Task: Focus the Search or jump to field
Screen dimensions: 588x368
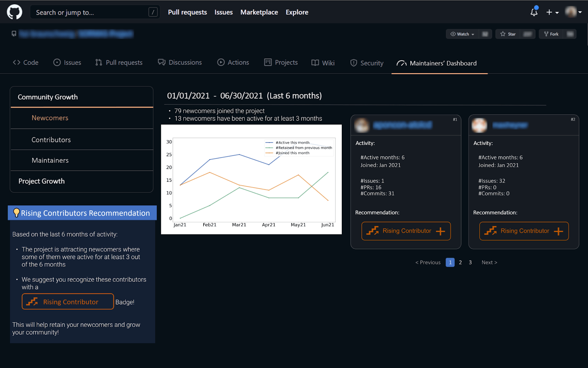Action: point(95,12)
